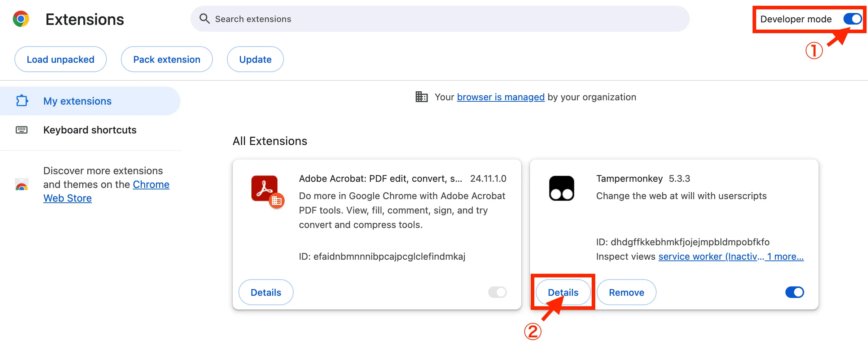868x360 pixels.
Task: Click the Adobe Acrobat extension title
Action: [381, 179]
